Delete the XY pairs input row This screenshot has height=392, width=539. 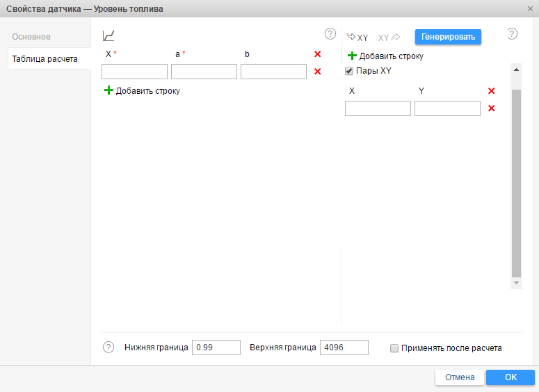(491, 108)
